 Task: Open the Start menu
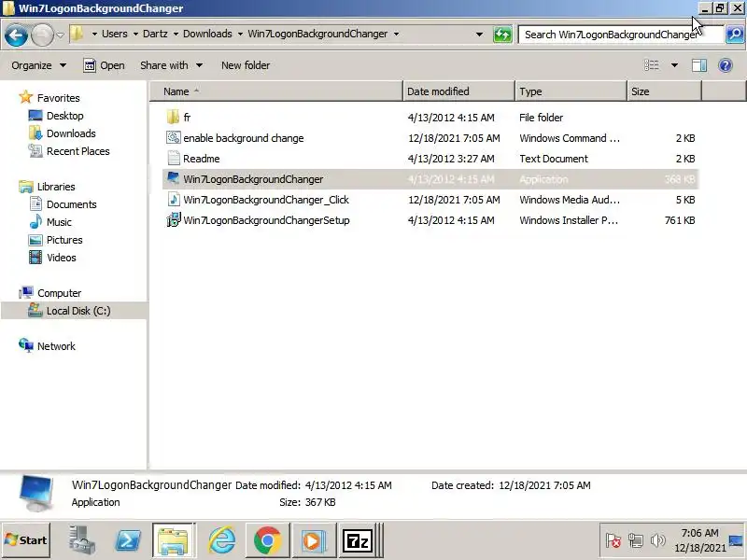26,540
